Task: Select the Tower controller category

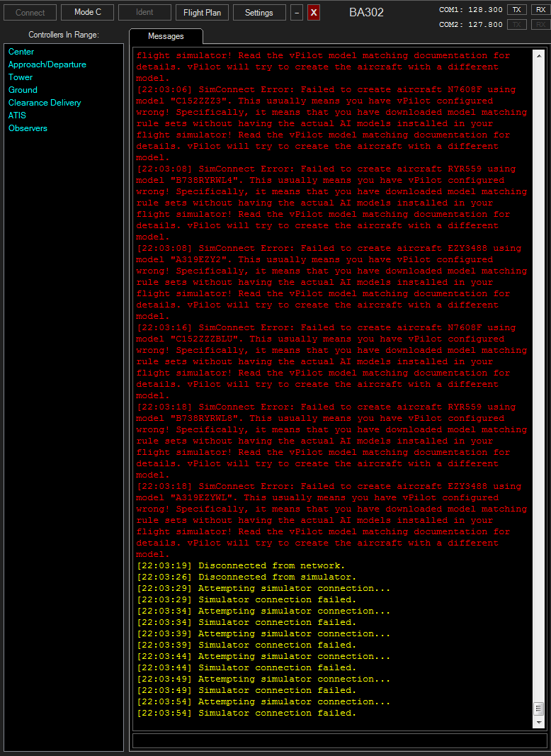Action: [21, 77]
